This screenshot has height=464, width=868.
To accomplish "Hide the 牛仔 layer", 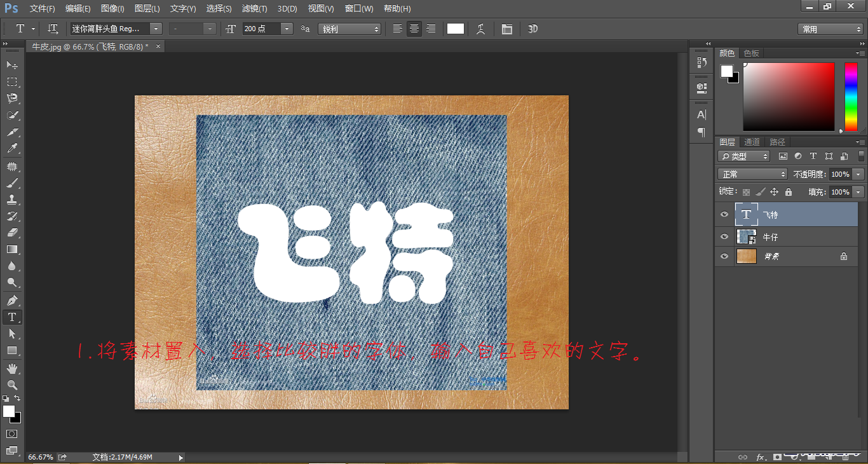I will click(x=724, y=236).
